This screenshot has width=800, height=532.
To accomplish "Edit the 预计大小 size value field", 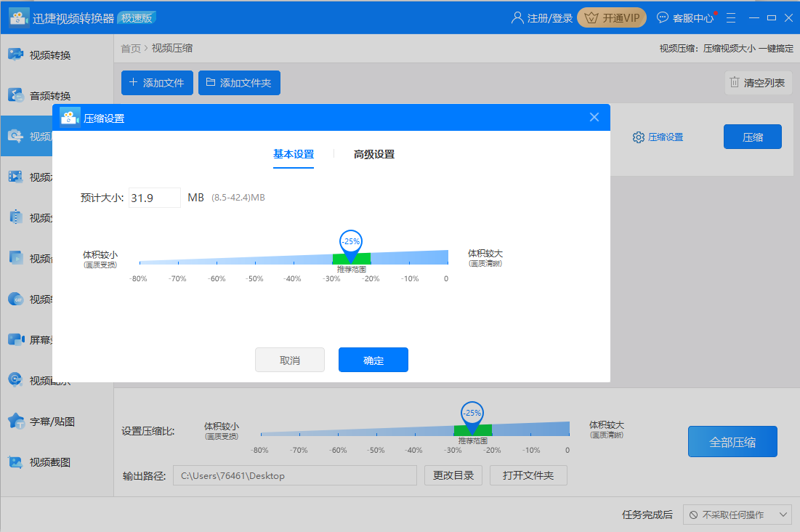I will (154, 197).
